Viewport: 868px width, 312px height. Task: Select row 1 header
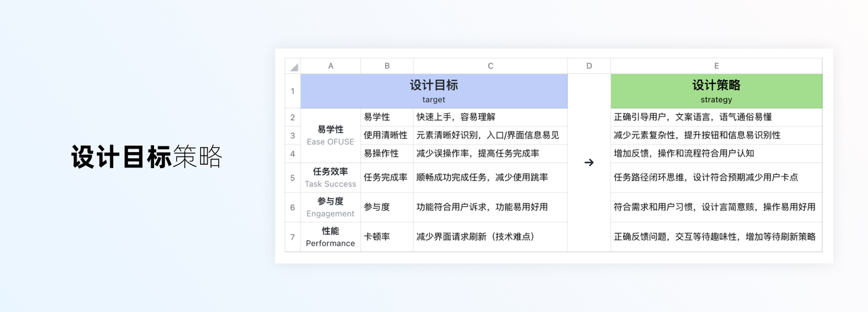(x=293, y=91)
